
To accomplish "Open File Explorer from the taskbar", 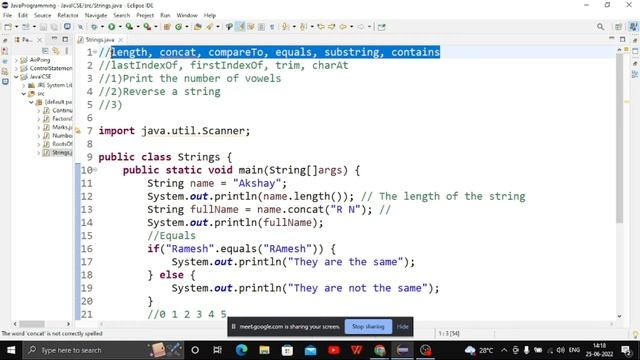I will 264,350.
